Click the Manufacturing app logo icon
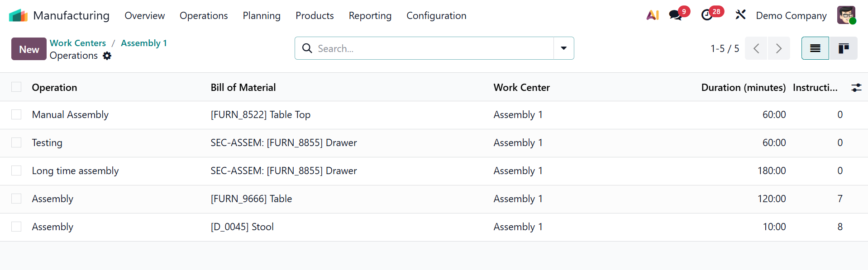This screenshot has height=270, width=868. [x=18, y=15]
